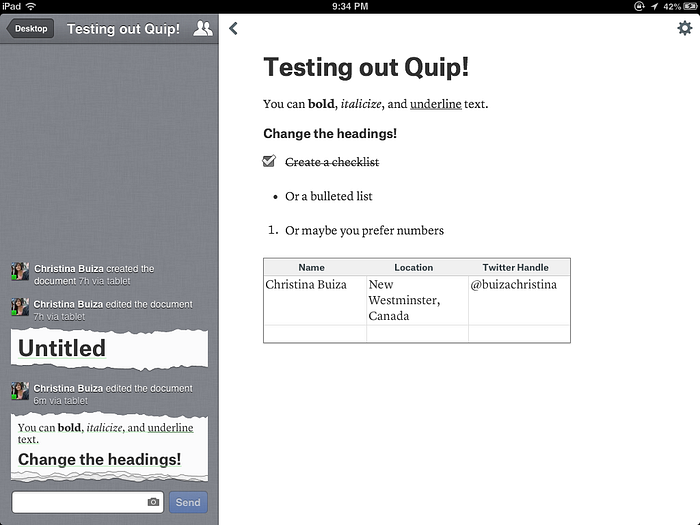
Task: Collapse the conversation sidebar with the chevron
Action: coord(233,29)
